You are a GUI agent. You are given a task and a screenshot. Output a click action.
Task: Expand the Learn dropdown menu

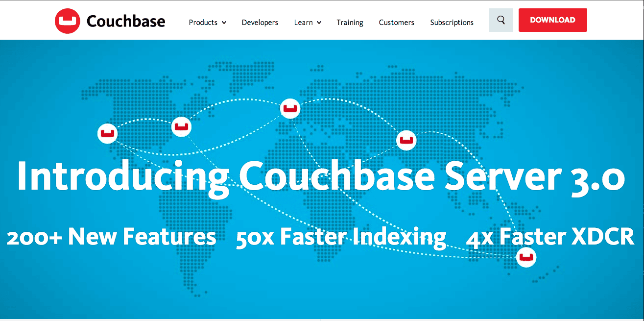[308, 23]
